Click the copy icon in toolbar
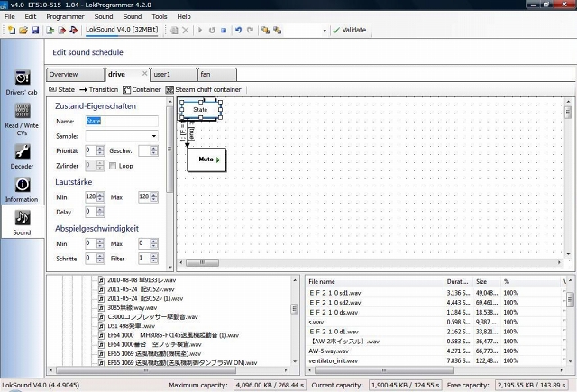The width and height of the screenshot is (577, 392). pyautogui.click(x=174, y=30)
